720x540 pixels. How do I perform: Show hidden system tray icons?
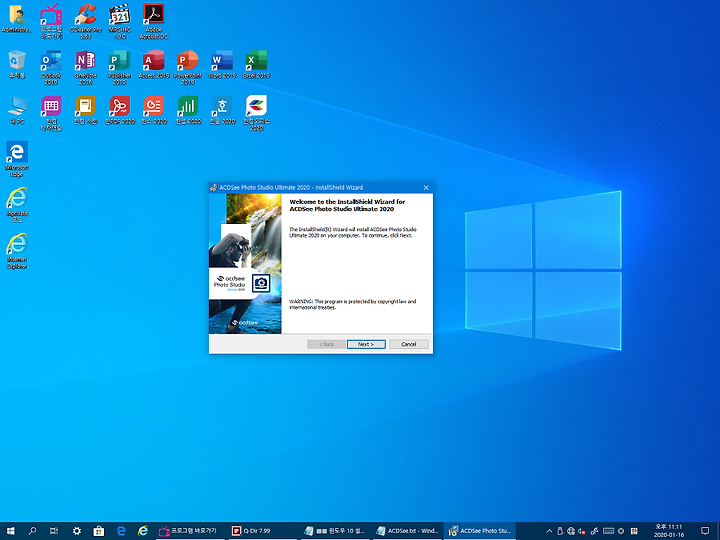coord(549,531)
